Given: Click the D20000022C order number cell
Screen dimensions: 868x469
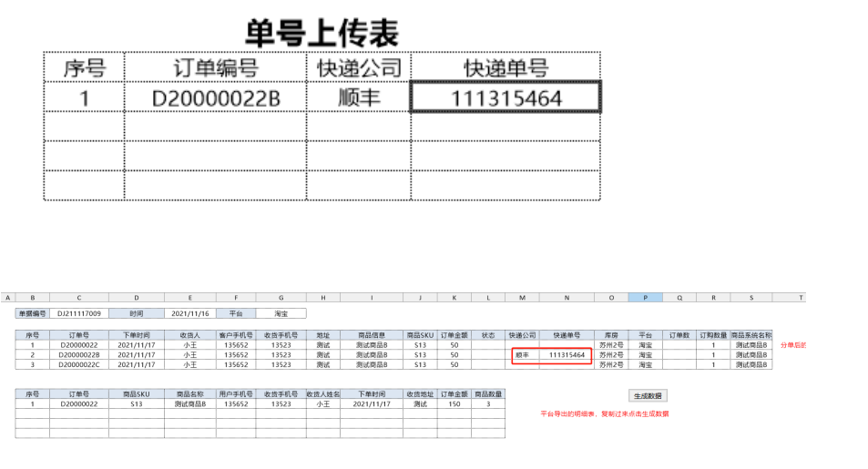Looking at the screenshot, I should pos(79,365).
